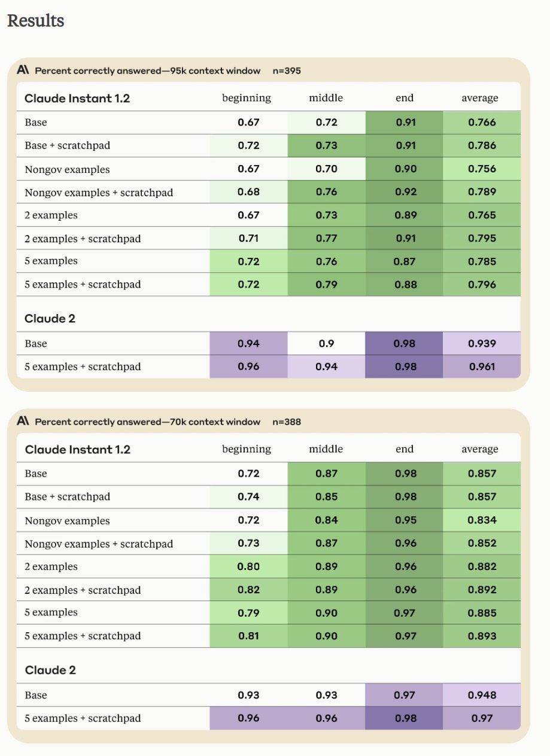Select the 0.756 average cell

(482, 169)
